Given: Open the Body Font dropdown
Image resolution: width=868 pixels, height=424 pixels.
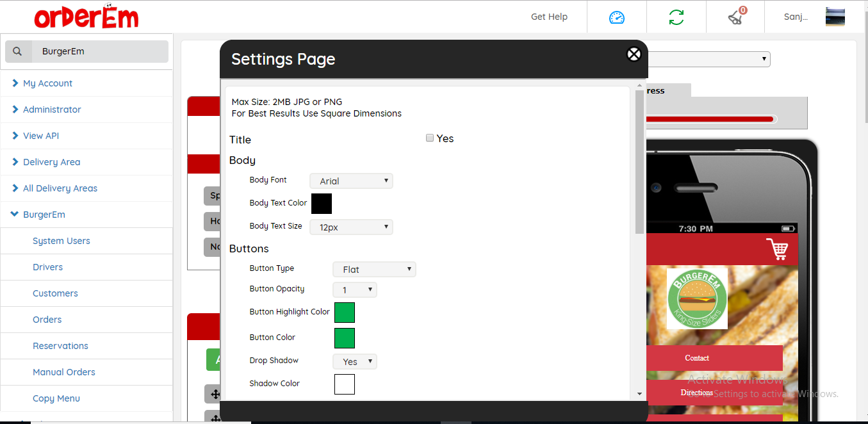Looking at the screenshot, I should [x=351, y=181].
